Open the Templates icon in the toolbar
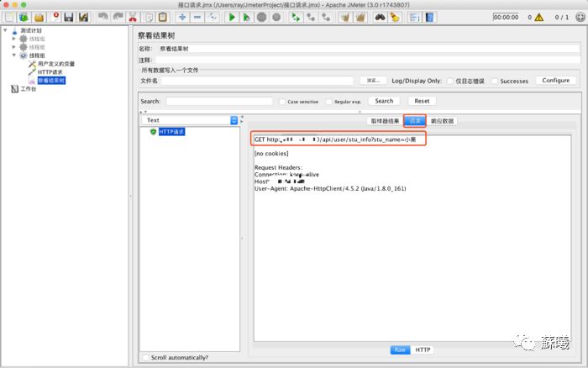Screen dimensions: 588x368 (24, 18)
